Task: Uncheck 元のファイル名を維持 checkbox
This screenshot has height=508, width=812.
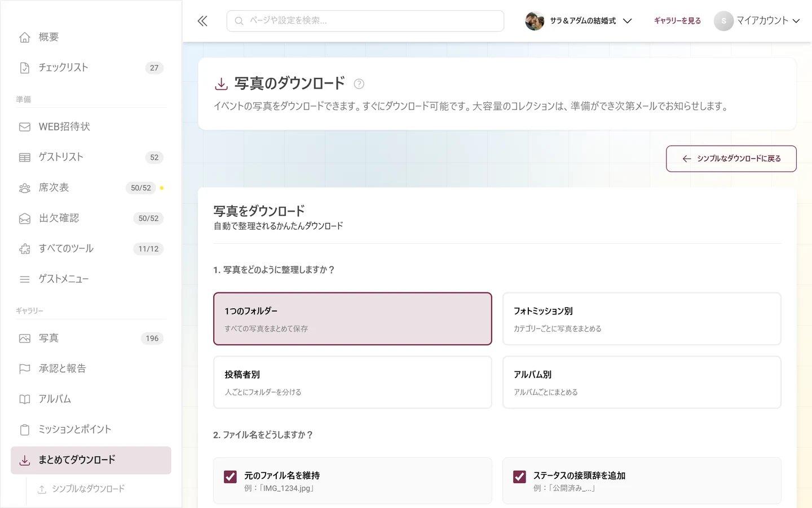Action: tap(230, 477)
